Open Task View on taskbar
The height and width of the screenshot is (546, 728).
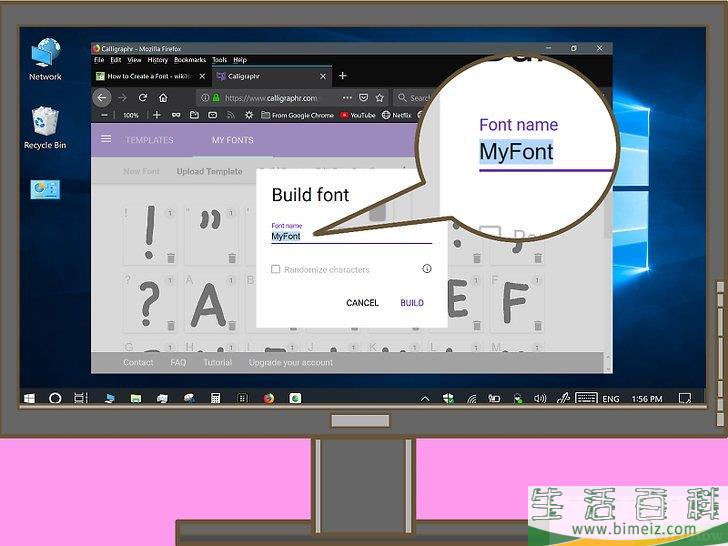[x=81, y=398]
